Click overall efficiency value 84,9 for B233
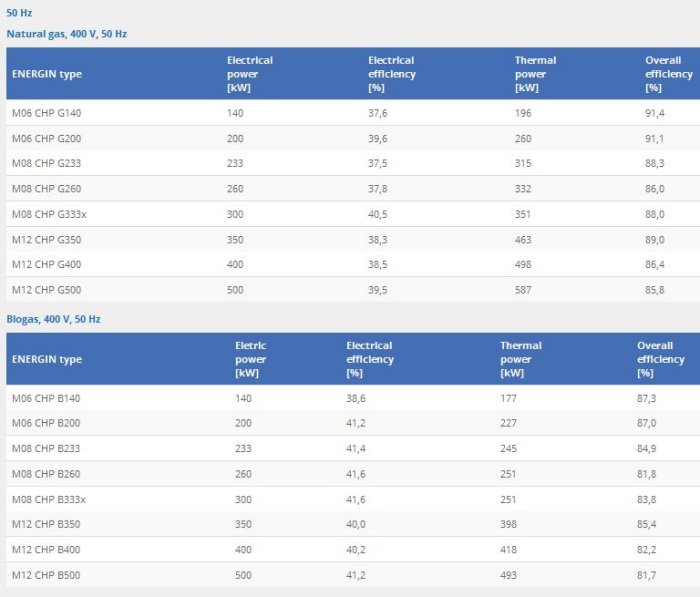Screen dimensions: 700x597 coord(647,449)
